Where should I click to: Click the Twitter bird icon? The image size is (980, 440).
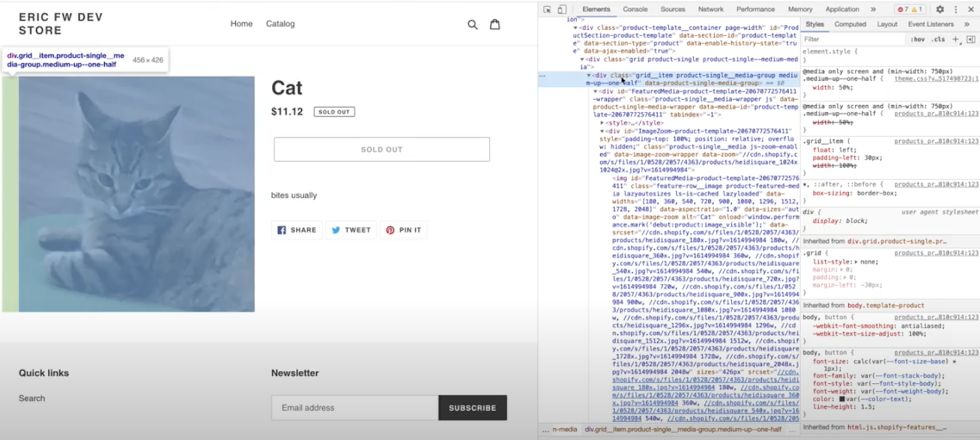click(336, 230)
